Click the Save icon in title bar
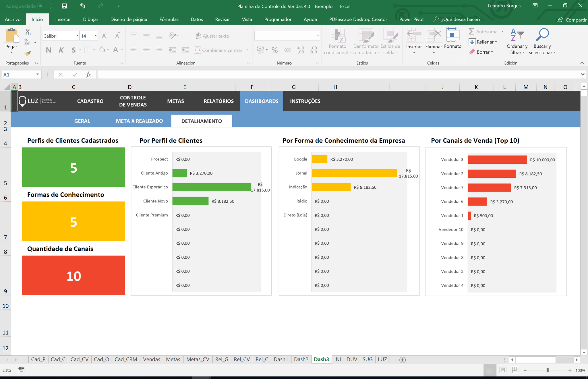 64,6
